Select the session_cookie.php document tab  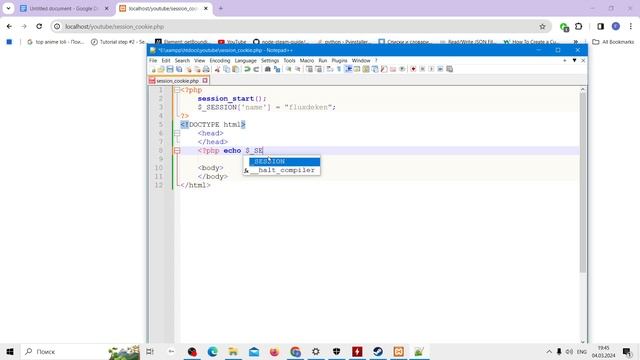[x=178, y=81]
